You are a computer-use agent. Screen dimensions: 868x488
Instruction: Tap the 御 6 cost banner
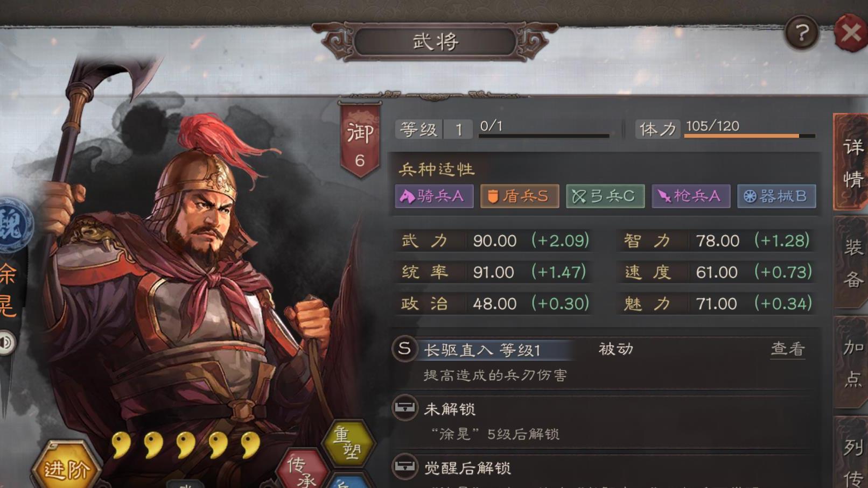pyautogui.click(x=359, y=140)
